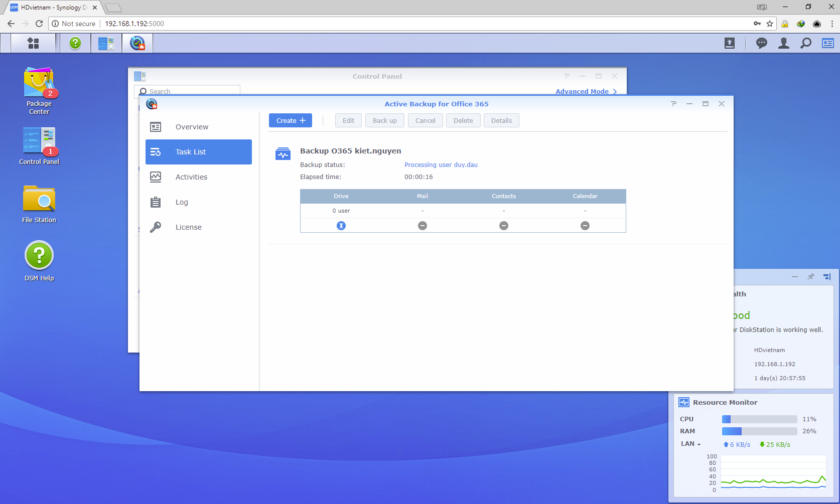The image size is (840, 504).
Task: Open the DSM Main Menu grid icon
Action: point(33,43)
